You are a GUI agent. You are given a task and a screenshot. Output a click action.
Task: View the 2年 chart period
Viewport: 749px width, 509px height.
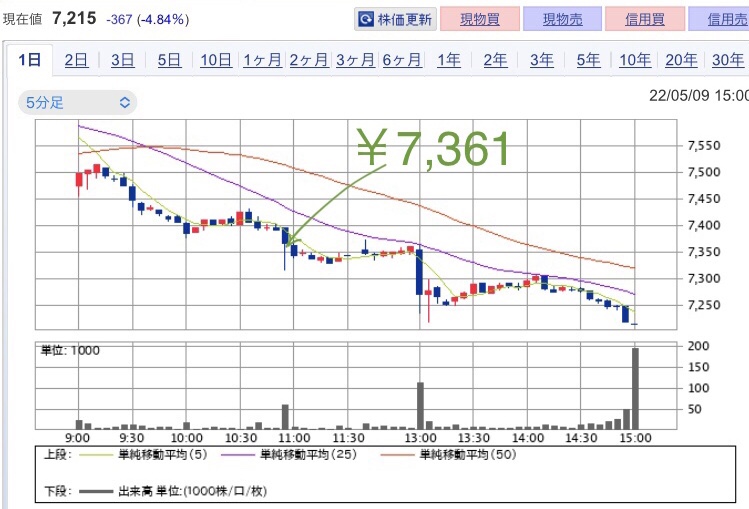click(x=495, y=60)
